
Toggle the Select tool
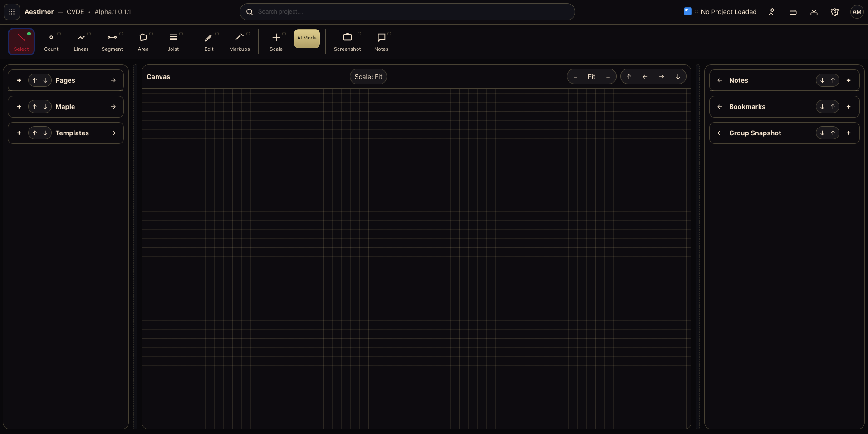point(21,42)
